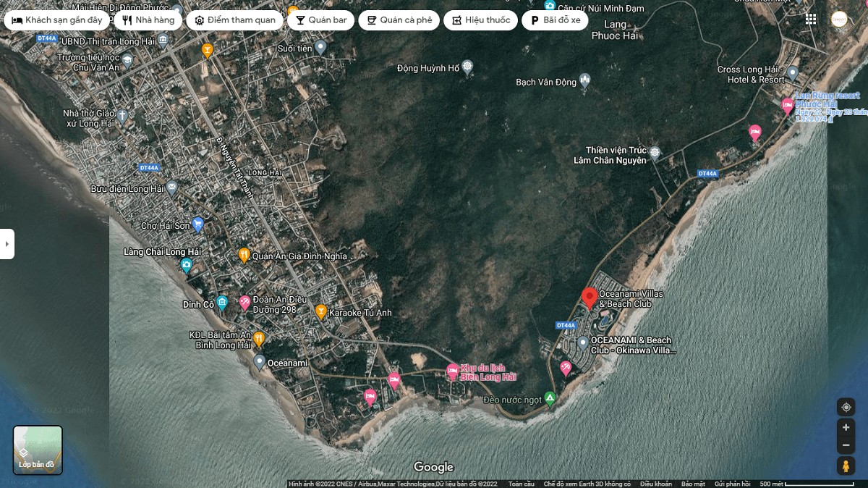Screen dimensions: 868x488
Task: Expand the collapsed side panel arrow
Action: pos(7,244)
